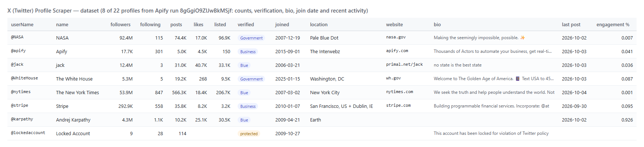Click nytimes followers value 53.9M
Viewport: 644px width, 147px height.
click(126, 93)
